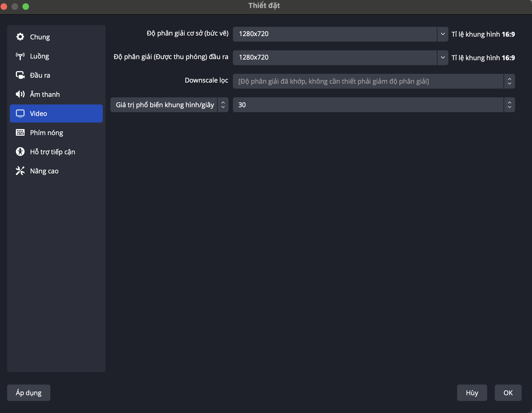Click the speaker icon beside Âm thanh
This screenshot has height=413, width=532.
pos(20,94)
